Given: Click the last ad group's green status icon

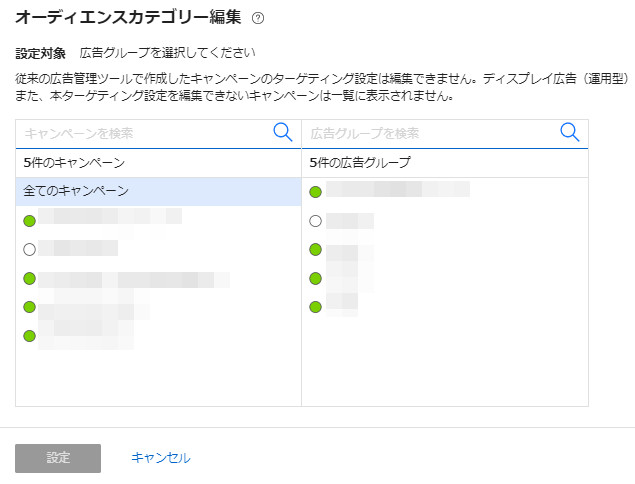Looking at the screenshot, I should pyautogui.click(x=316, y=307).
